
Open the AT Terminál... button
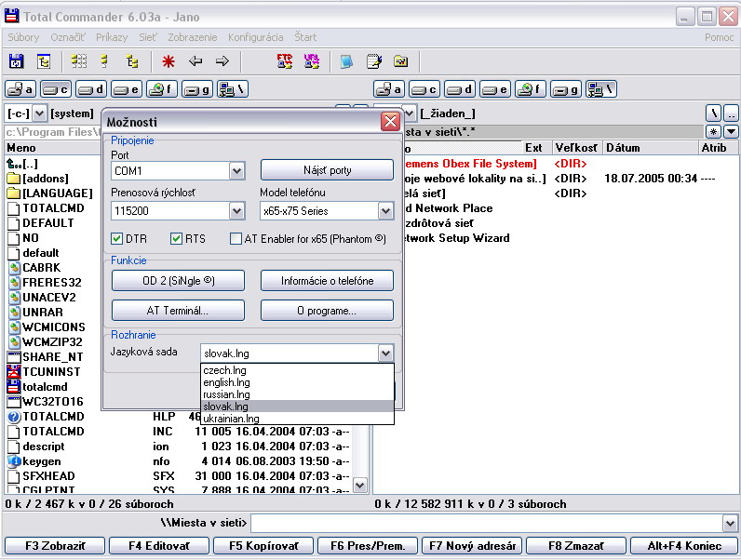[x=178, y=311]
